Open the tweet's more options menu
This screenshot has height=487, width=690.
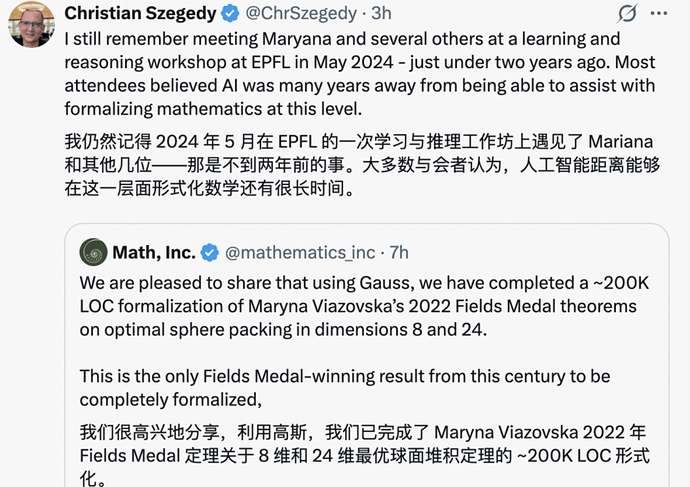click(659, 13)
